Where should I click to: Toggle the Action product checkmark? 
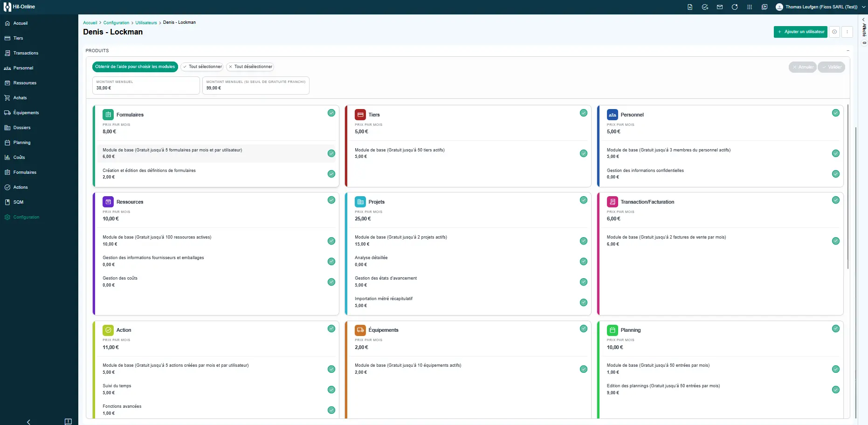point(331,329)
